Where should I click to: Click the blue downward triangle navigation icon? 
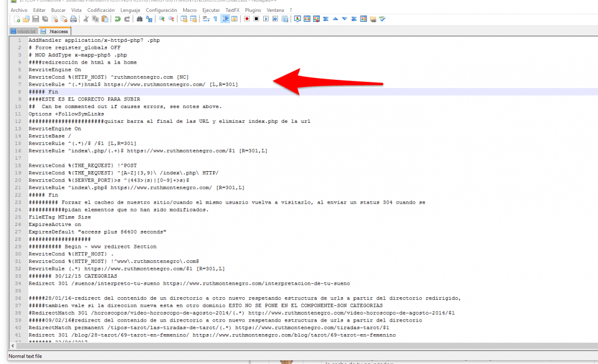[x=344, y=18]
